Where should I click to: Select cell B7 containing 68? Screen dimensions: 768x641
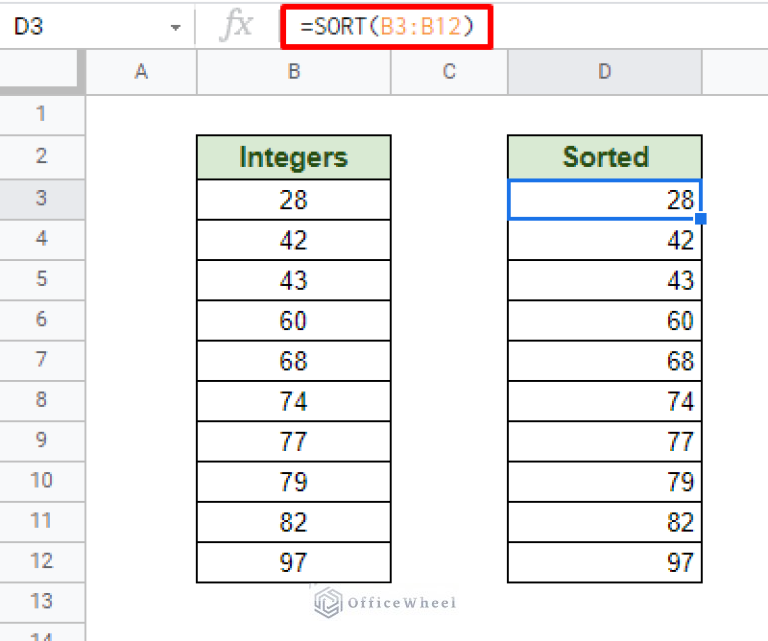[x=294, y=361]
